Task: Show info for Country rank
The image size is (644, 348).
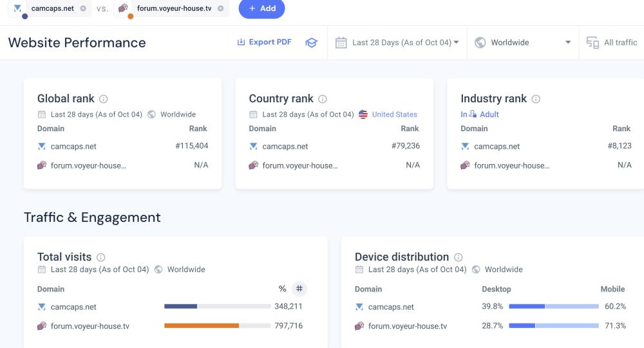Action: [323, 99]
